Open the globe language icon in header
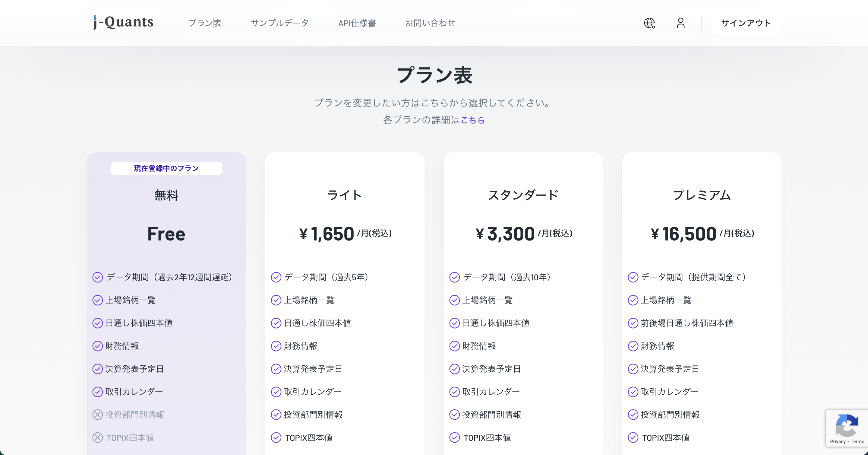 [x=649, y=23]
